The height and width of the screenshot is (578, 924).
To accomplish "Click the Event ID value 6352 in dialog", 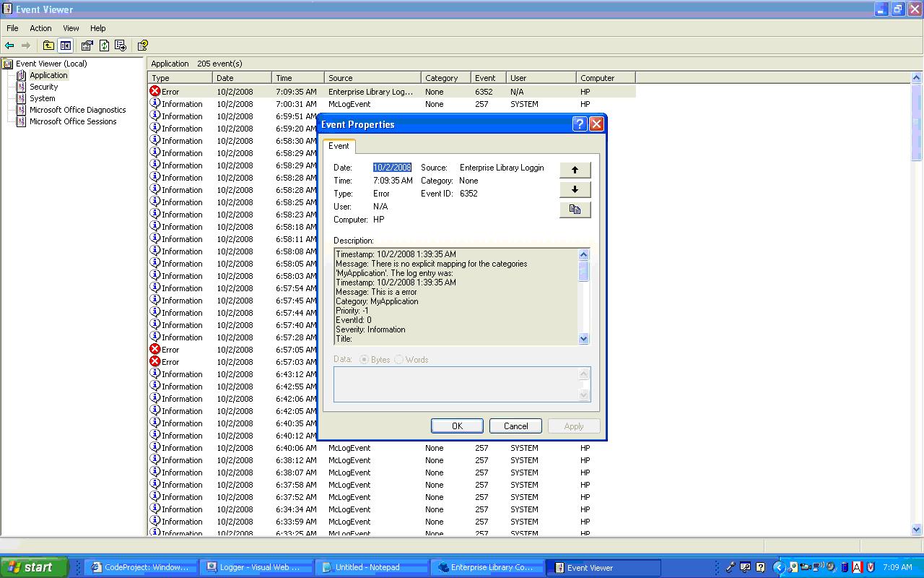I will (x=468, y=194).
